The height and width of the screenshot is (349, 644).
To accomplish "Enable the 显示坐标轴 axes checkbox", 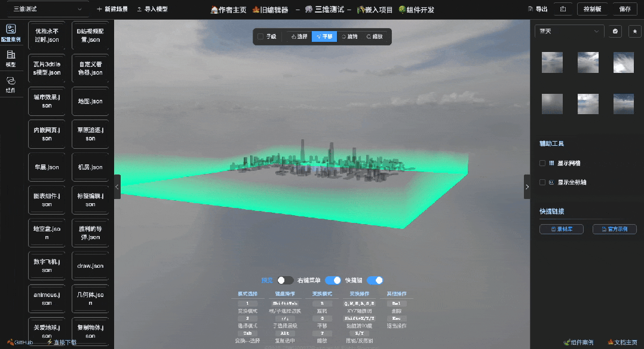I will 542,183.
